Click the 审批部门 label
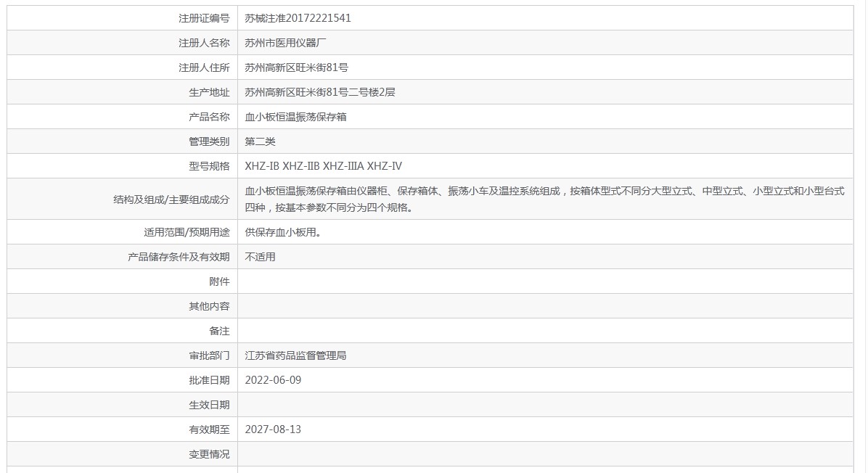868x473 pixels. [209, 355]
